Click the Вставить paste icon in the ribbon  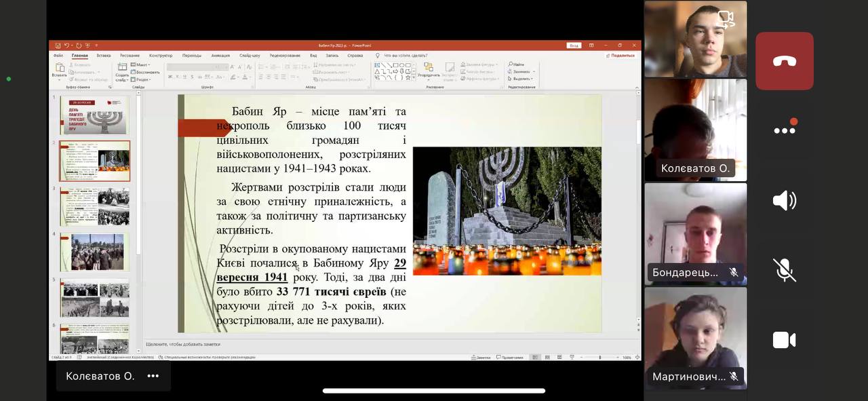[x=60, y=69]
